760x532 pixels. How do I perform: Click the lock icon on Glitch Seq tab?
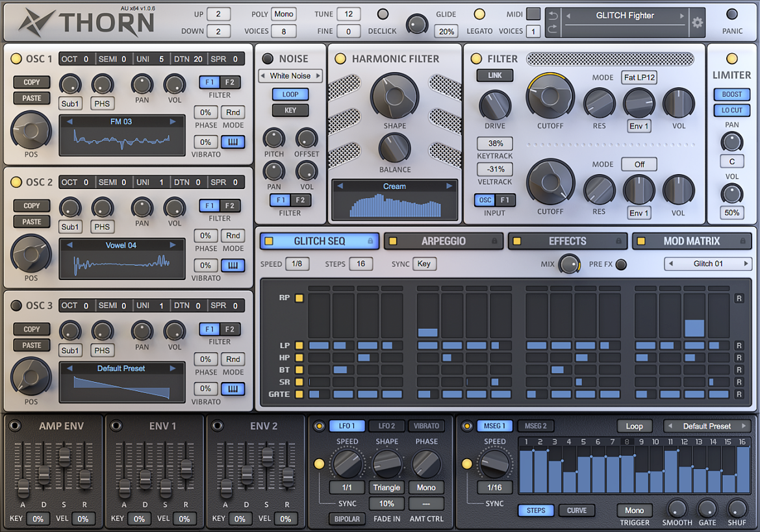[x=370, y=241]
